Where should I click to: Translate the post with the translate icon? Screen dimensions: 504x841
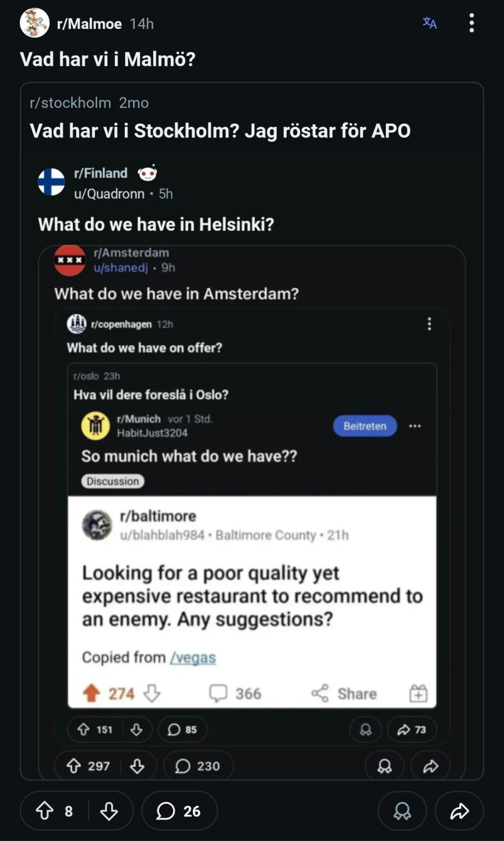click(x=430, y=23)
